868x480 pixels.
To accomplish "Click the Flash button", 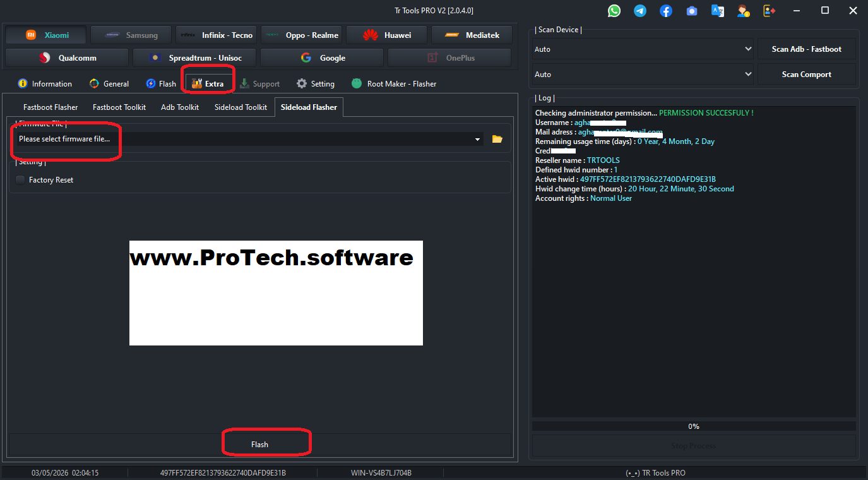I will point(259,445).
